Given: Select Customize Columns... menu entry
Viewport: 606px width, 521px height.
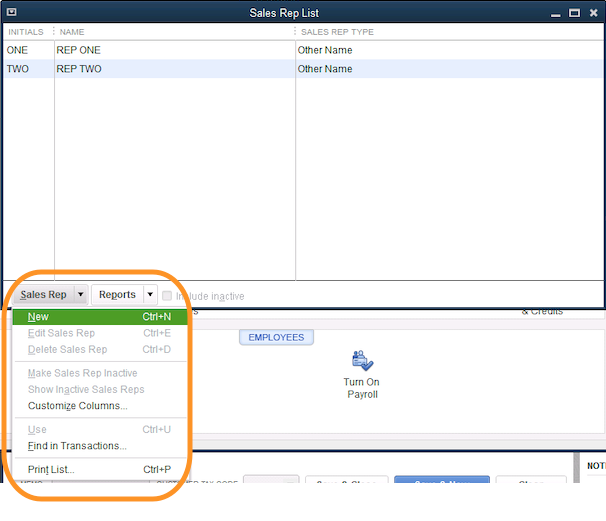Looking at the screenshot, I should click(77, 406).
